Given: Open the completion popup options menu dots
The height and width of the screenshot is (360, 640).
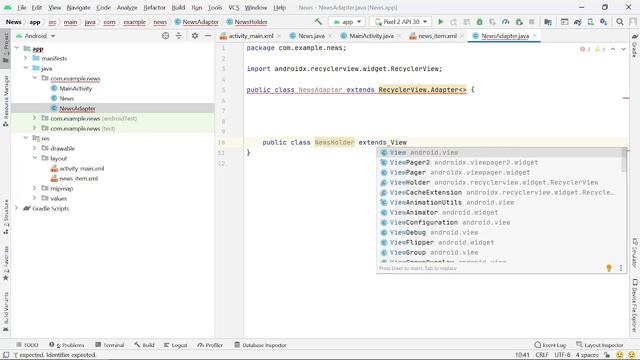Looking at the screenshot, I should coord(621,268).
